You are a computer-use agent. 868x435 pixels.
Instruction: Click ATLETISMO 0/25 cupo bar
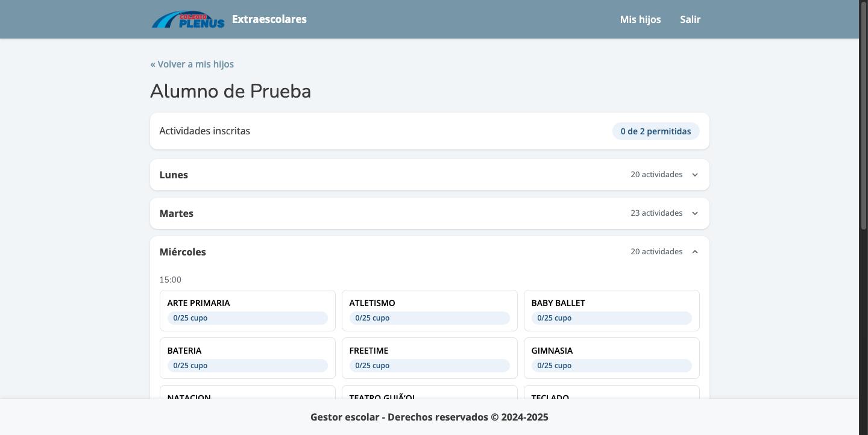pos(430,318)
